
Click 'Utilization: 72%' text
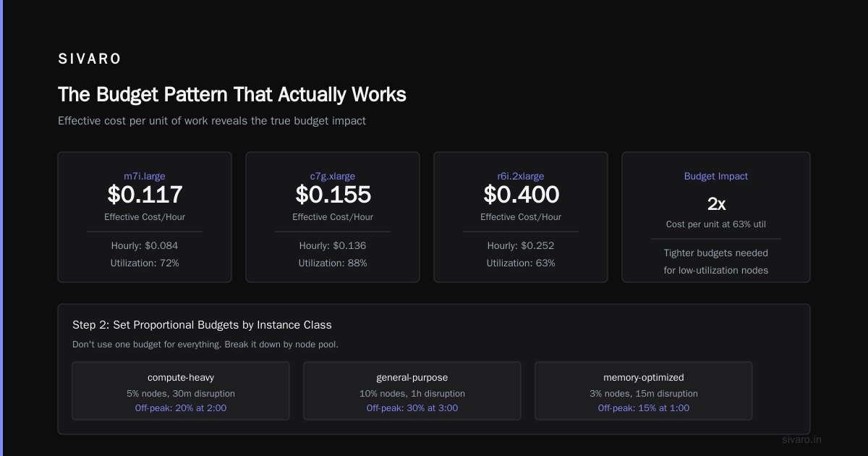[x=145, y=263]
